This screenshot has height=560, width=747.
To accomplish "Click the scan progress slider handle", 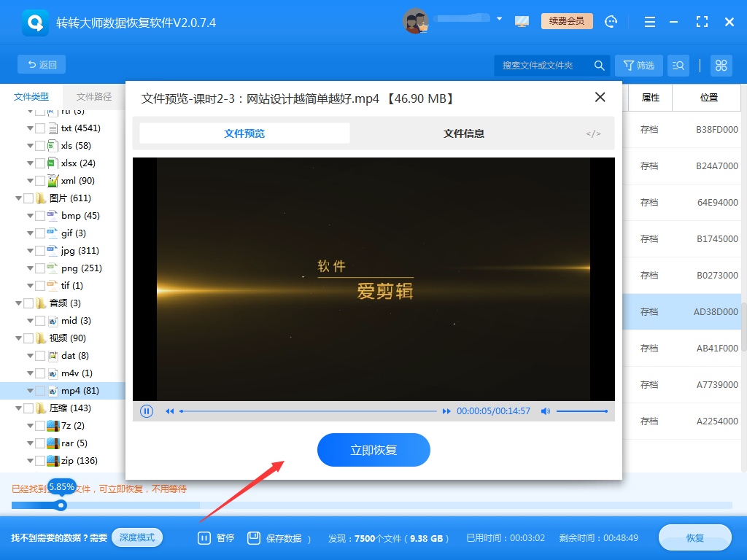I will click(x=61, y=505).
